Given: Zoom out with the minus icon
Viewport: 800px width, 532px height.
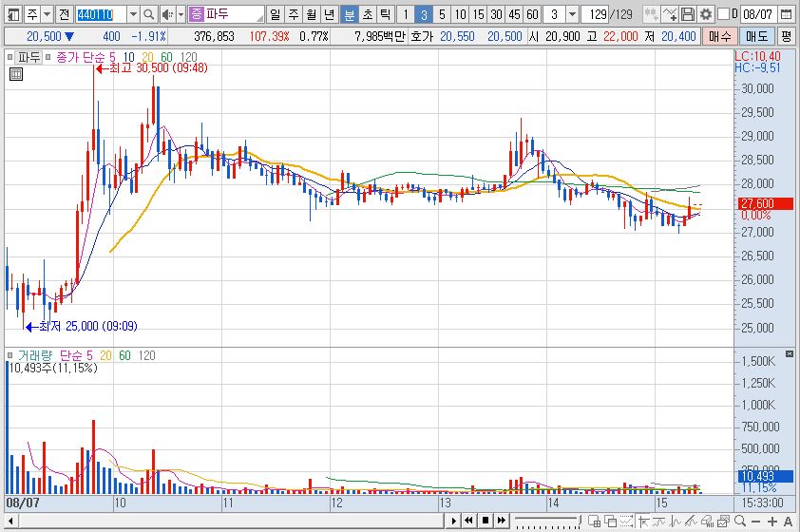Looking at the screenshot, I should [756, 521].
